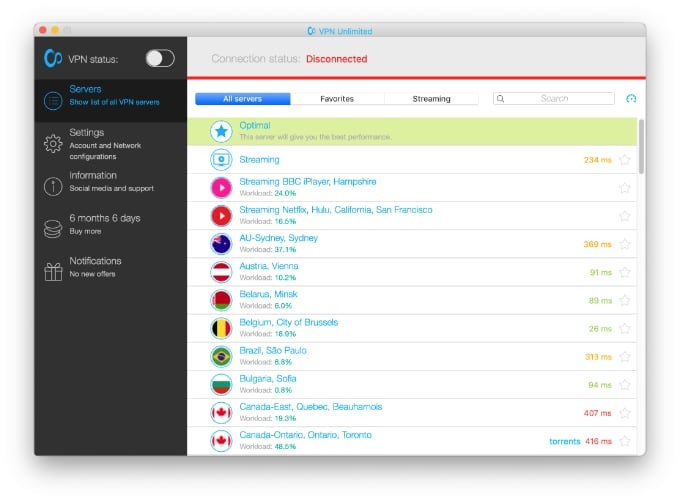Click the BBC iPlayer pink play icon
The height and width of the screenshot is (501, 680).
221,188
